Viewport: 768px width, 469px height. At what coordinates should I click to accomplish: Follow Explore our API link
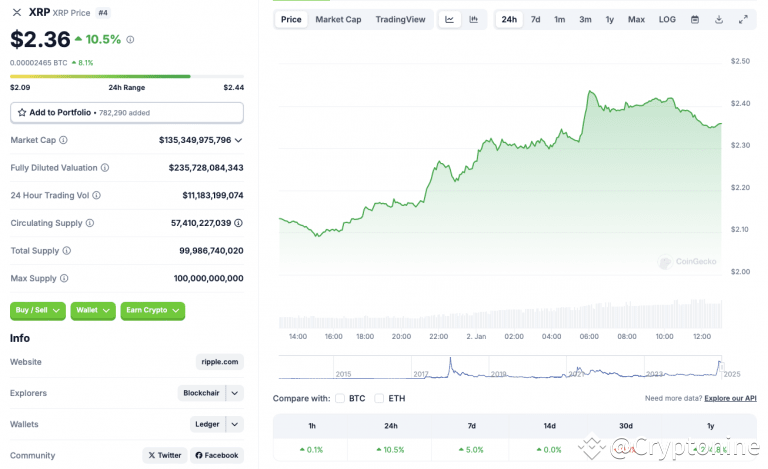tap(730, 399)
